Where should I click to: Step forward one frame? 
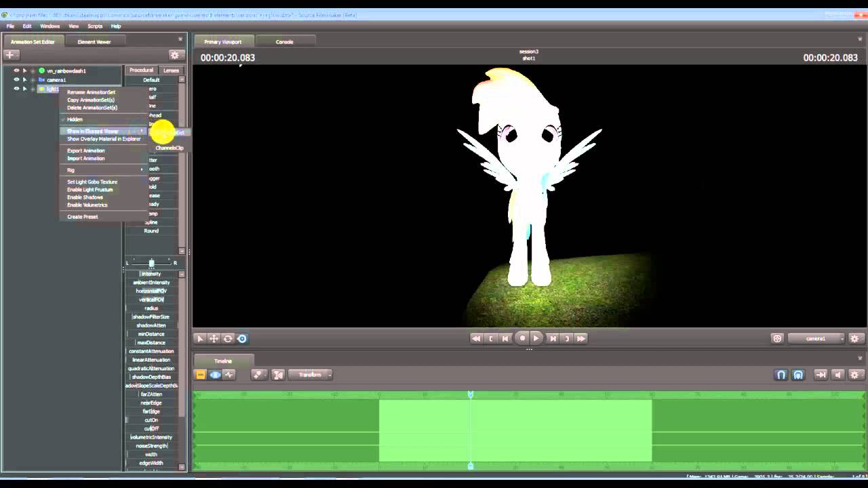pyautogui.click(x=553, y=338)
